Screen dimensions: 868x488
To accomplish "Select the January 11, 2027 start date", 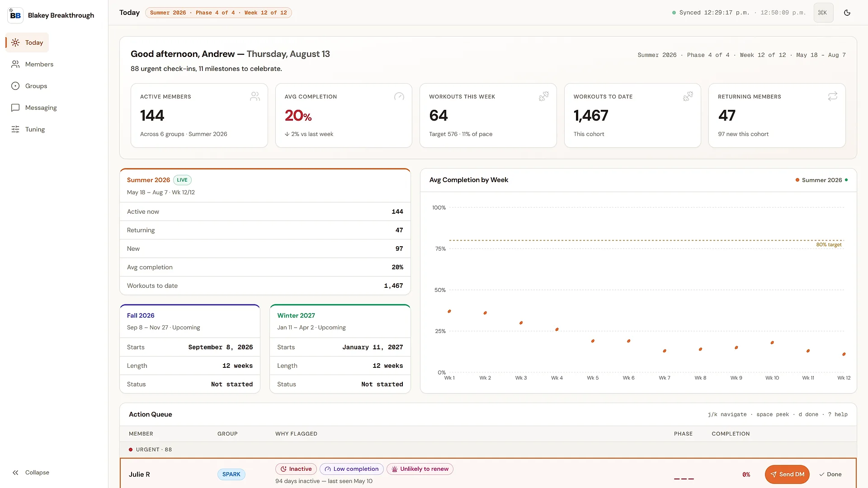I will 373,347.
